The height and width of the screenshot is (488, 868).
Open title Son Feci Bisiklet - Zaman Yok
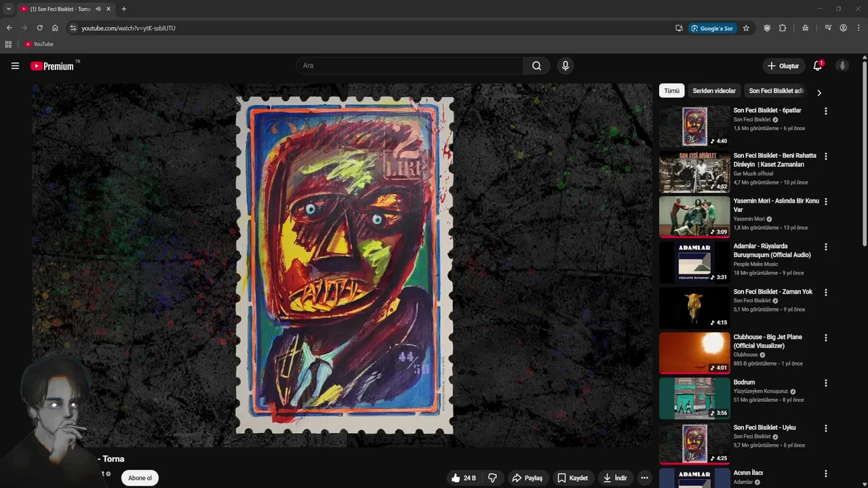point(772,291)
